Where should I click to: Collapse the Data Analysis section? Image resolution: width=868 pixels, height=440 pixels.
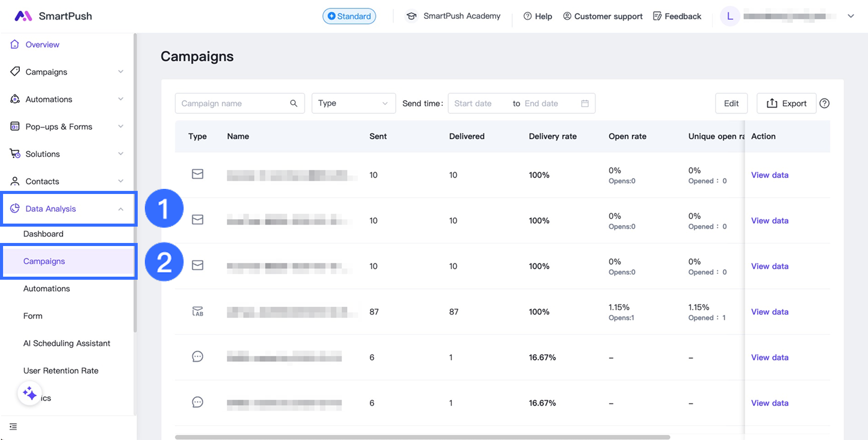click(120, 209)
